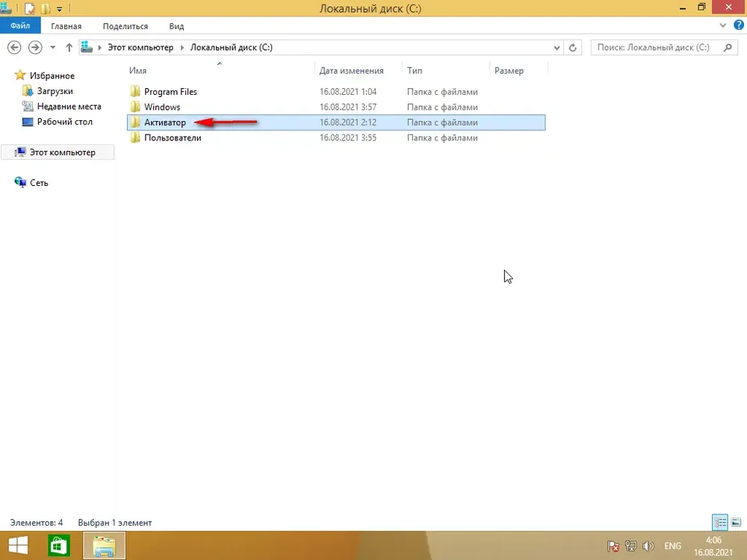Open the Store app from taskbar
The height and width of the screenshot is (560, 747).
coord(59,546)
